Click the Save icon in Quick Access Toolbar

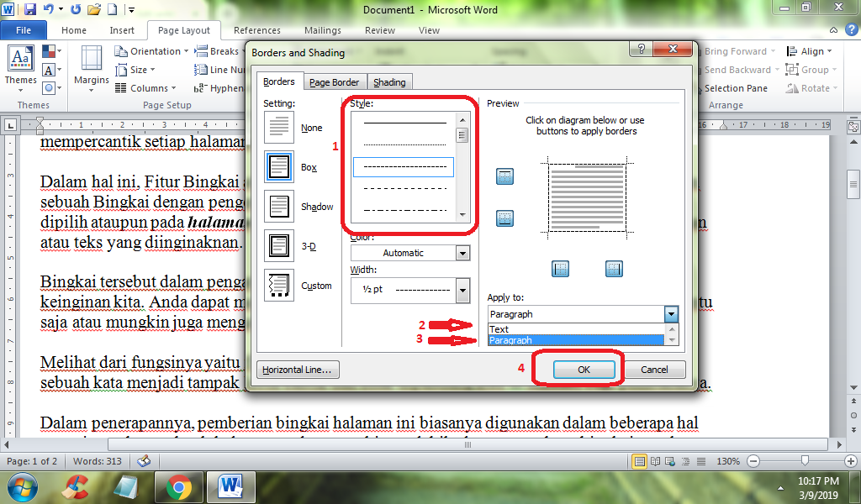pyautogui.click(x=30, y=9)
